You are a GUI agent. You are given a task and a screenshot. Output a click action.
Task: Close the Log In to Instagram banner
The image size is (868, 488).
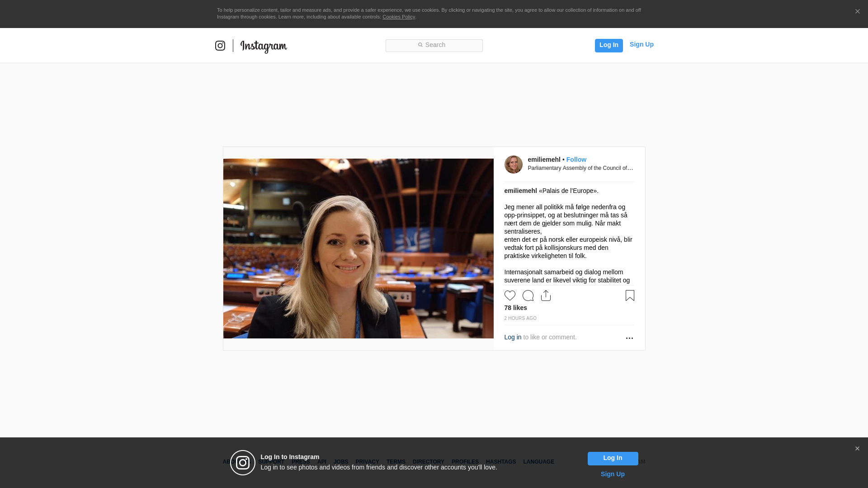[x=857, y=449]
